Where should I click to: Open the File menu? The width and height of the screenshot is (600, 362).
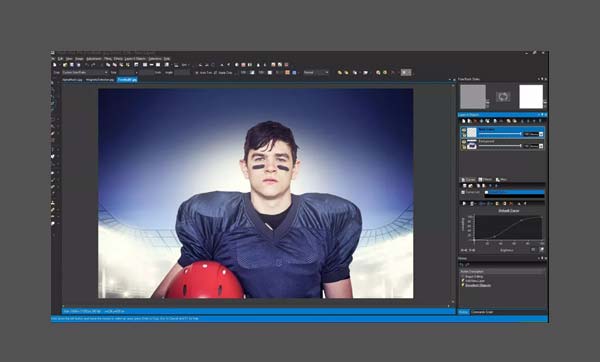click(x=53, y=59)
